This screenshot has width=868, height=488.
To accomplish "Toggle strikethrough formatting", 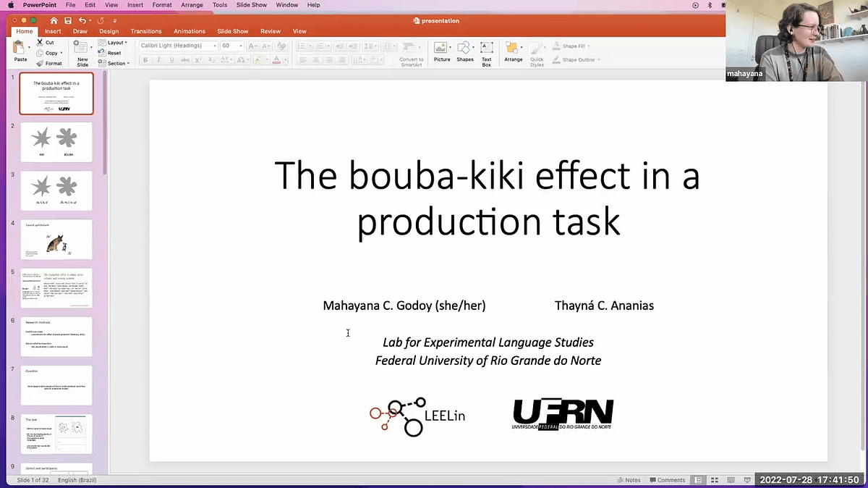I will point(185,59).
